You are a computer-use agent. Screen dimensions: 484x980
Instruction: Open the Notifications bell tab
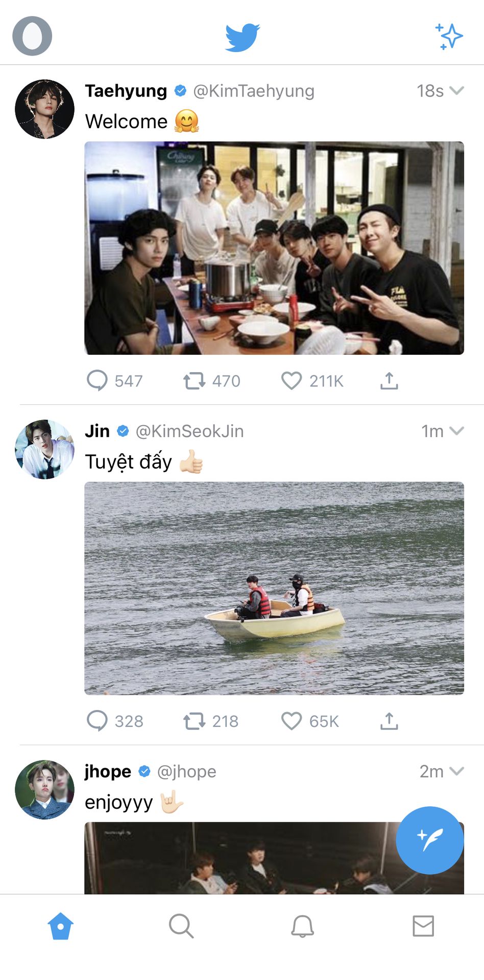[x=302, y=926]
